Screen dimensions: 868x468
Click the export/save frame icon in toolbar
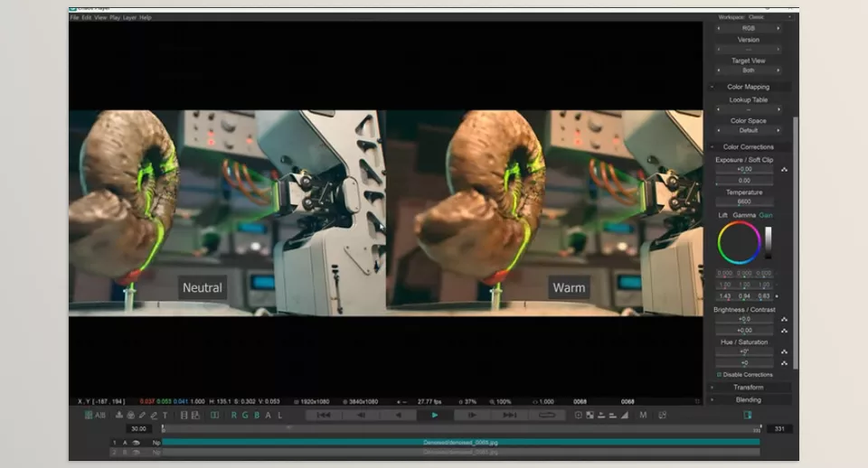pos(119,415)
